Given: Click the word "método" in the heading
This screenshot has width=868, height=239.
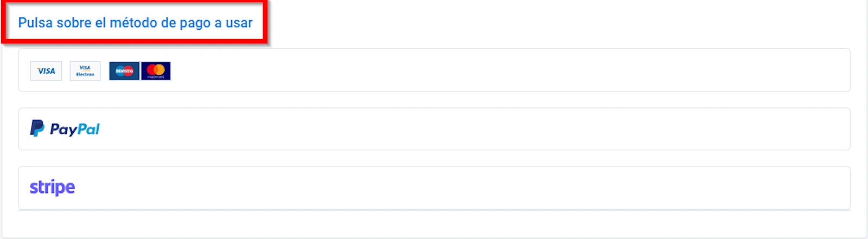Looking at the screenshot, I should coord(133,23).
